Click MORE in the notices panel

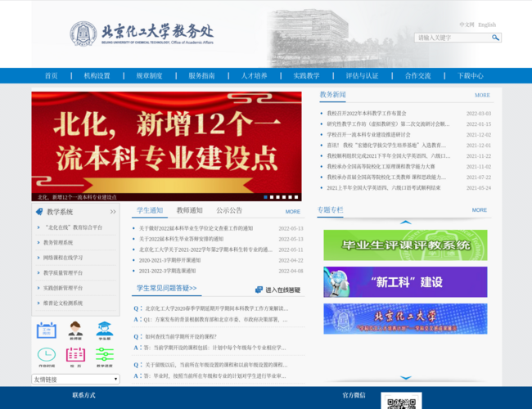(293, 212)
